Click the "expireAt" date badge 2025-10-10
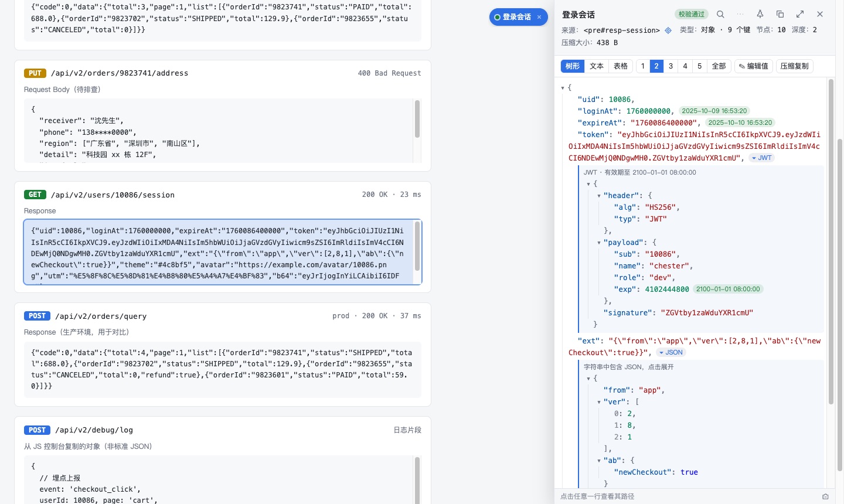This screenshot has width=844, height=504. pyautogui.click(x=740, y=122)
